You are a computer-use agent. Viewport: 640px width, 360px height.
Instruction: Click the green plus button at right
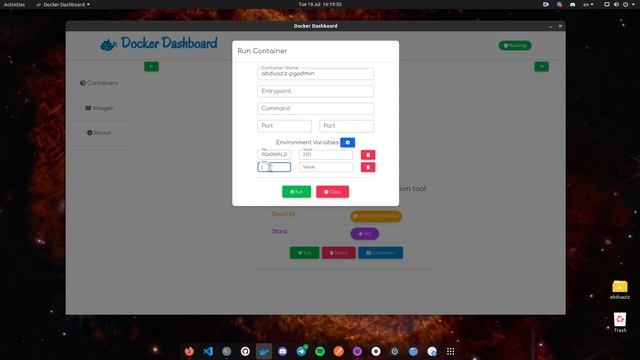click(x=542, y=67)
